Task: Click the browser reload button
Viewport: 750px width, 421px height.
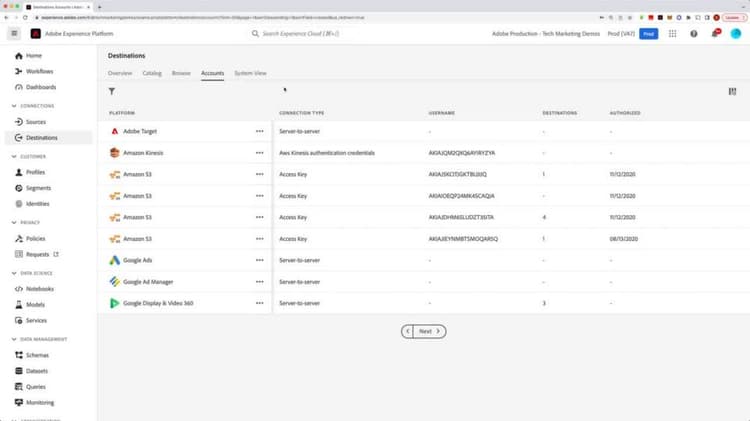Action: 25,18
